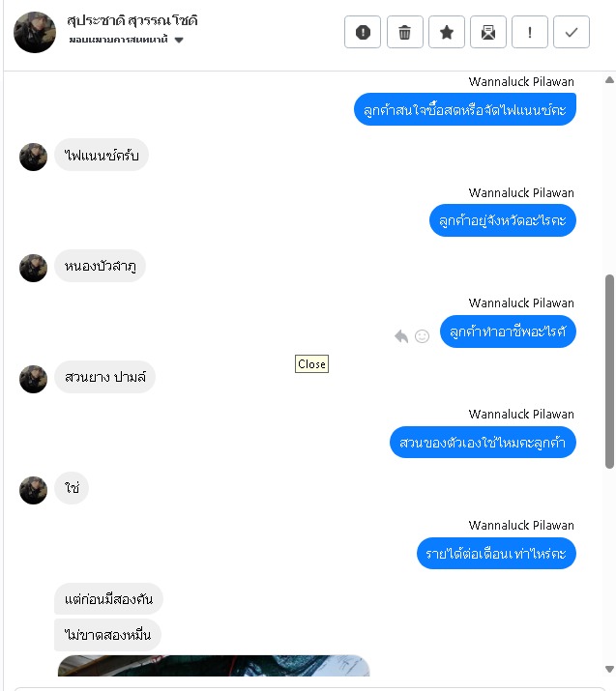Click the scrollbar up arrow

click(x=609, y=80)
